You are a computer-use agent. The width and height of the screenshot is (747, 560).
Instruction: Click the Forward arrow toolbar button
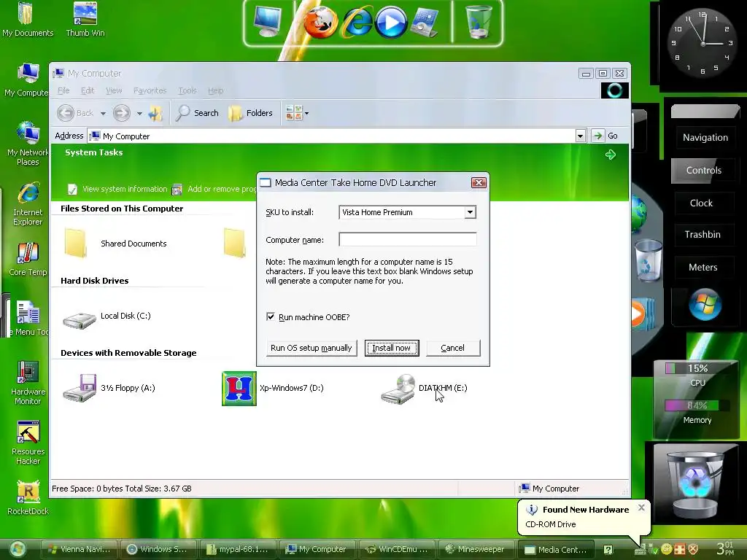(122, 113)
